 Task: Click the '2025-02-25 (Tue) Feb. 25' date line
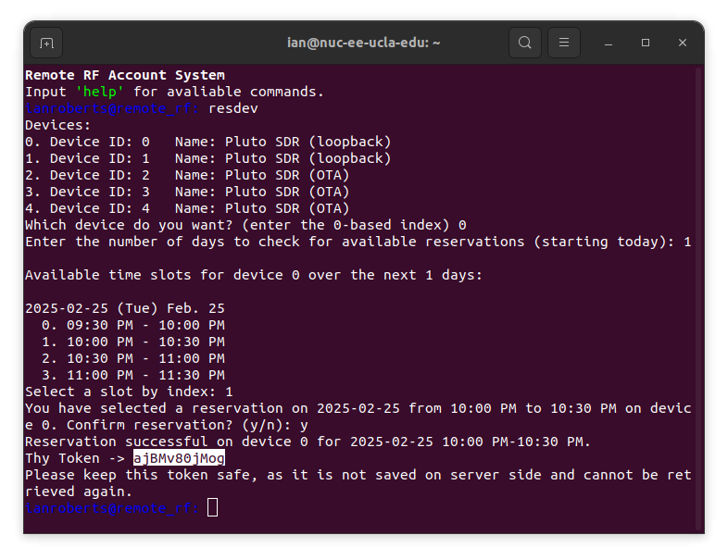click(x=125, y=308)
